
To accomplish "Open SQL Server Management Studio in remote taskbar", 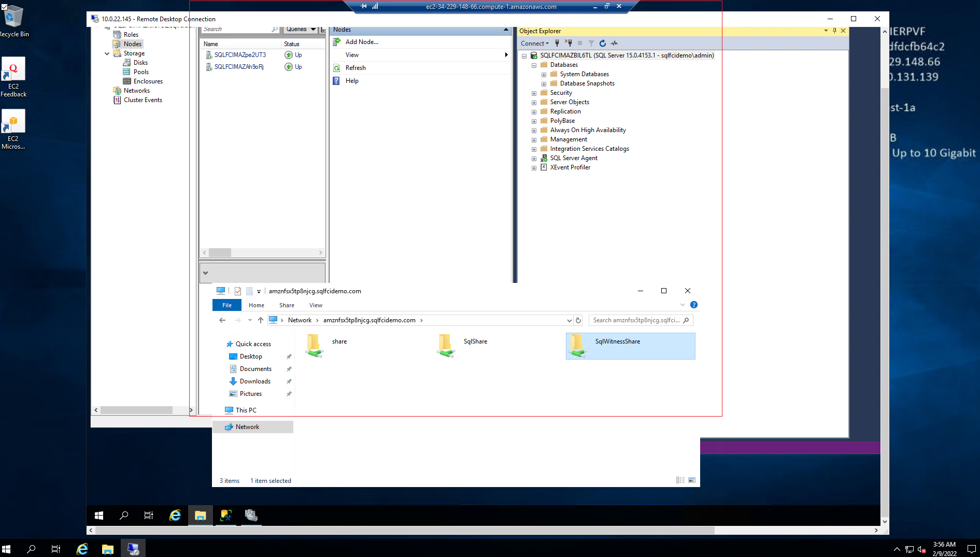I will (226, 515).
